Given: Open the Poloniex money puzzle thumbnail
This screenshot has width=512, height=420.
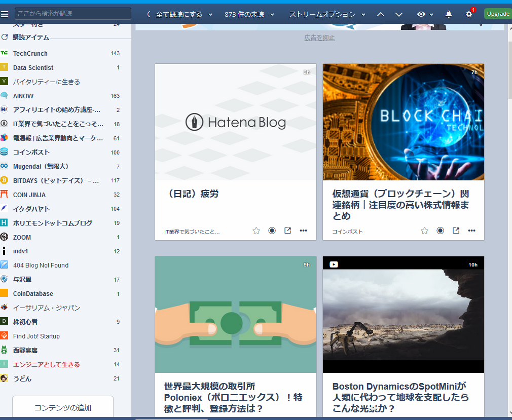Looking at the screenshot, I should (x=236, y=315).
